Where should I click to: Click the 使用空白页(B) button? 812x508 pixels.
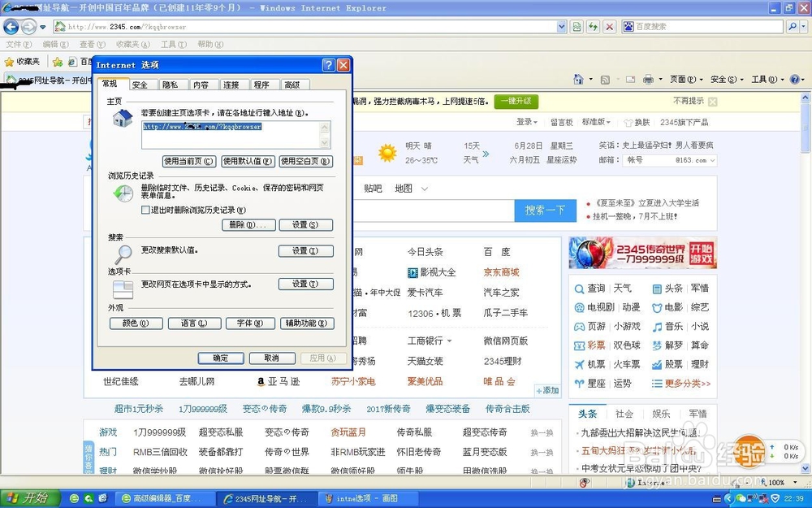click(x=305, y=161)
